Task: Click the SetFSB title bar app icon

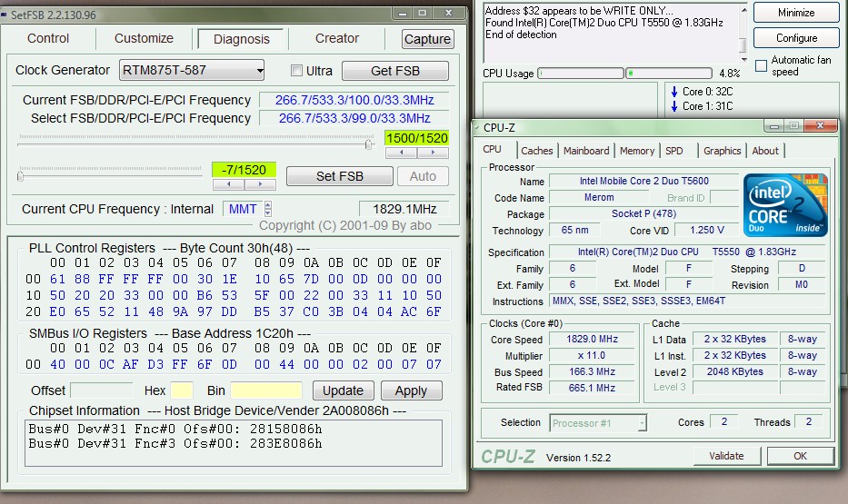Action: click(x=4, y=15)
